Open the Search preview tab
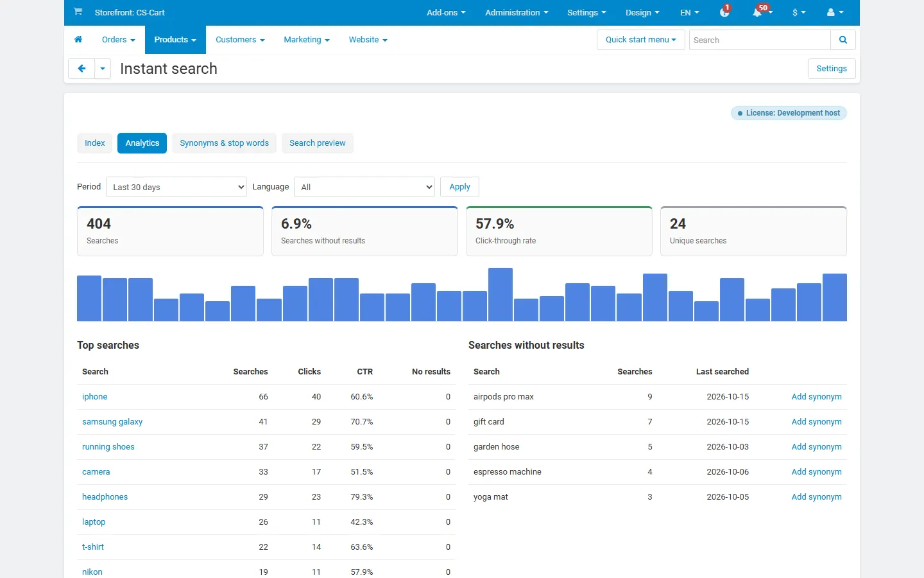 tap(318, 143)
